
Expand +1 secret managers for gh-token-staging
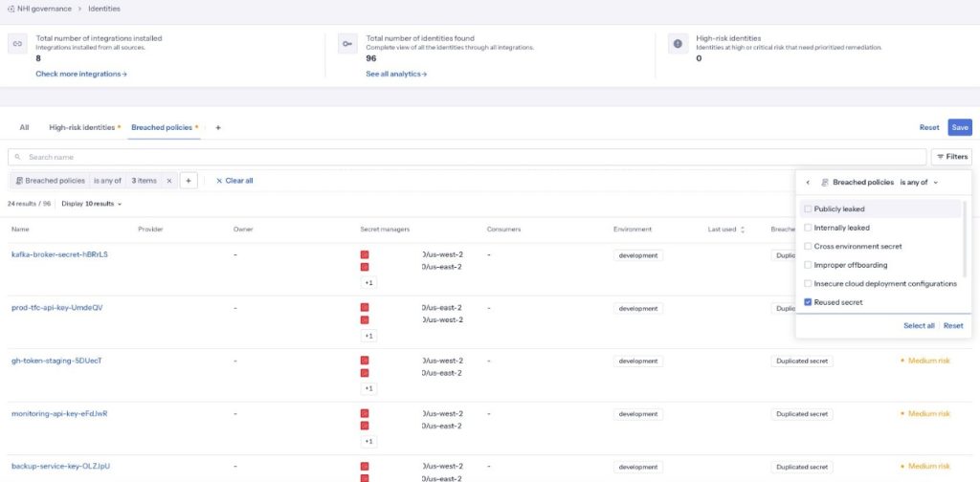(368, 388)
